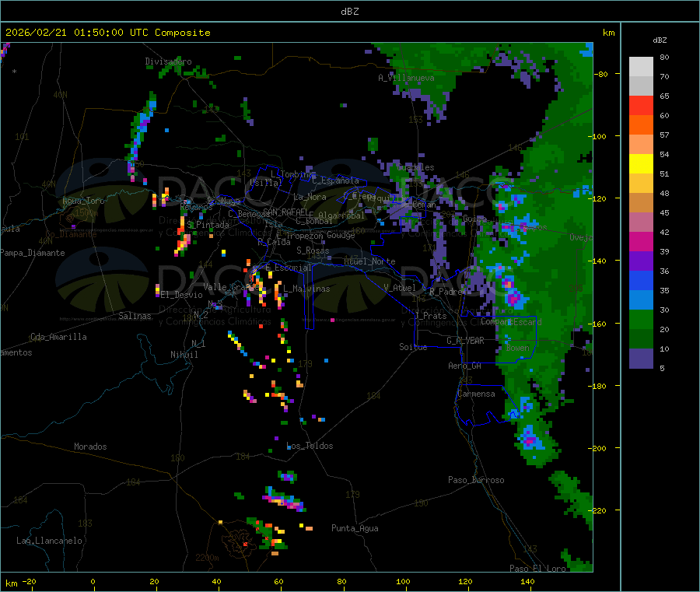Click the Los_Toldos map label
The width and height of the screenshot is (700, 592).
[310, 446]
